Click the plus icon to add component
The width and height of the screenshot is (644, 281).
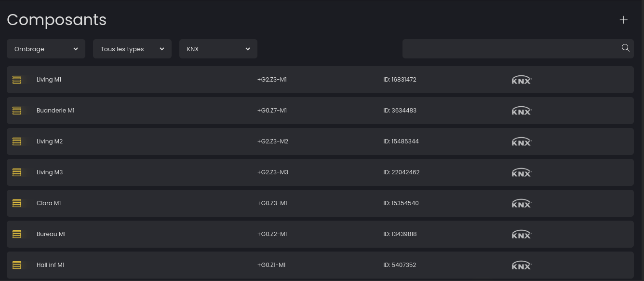pos(623,20)
